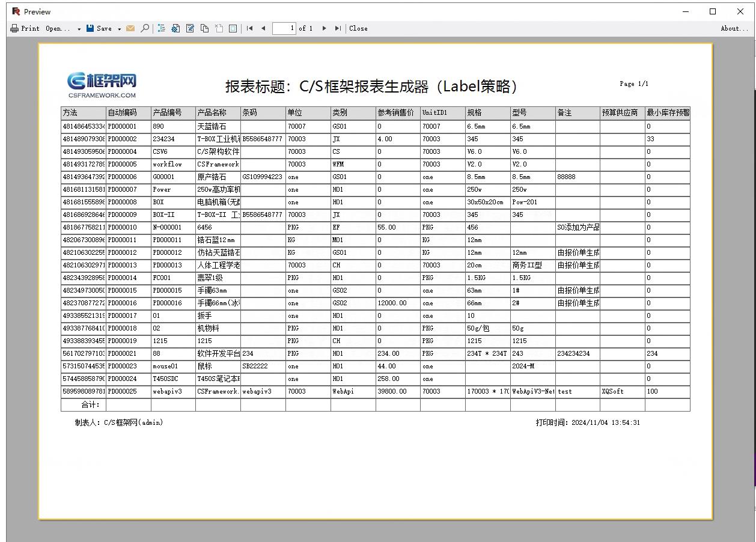The width and height of the screenshot is (756, 542).
Task: Open the About... menu item
Action: pyautogui.click(x=734, y=28)
